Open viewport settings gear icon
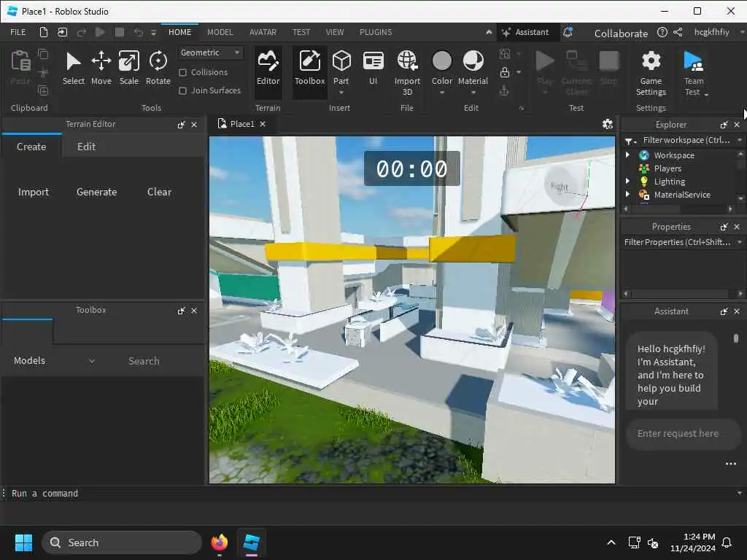Viewport: 747px width, 560px height. tap(608, 124)
